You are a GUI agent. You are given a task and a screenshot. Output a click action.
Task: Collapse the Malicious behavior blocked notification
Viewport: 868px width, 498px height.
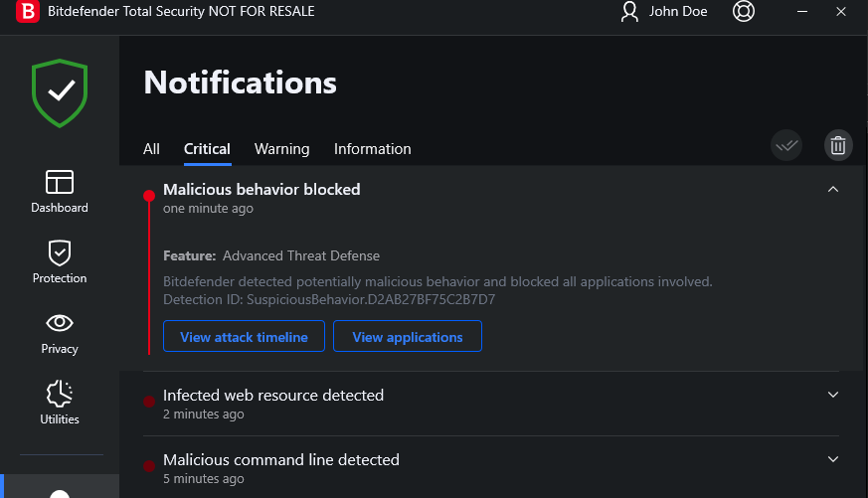pos(833,189)
